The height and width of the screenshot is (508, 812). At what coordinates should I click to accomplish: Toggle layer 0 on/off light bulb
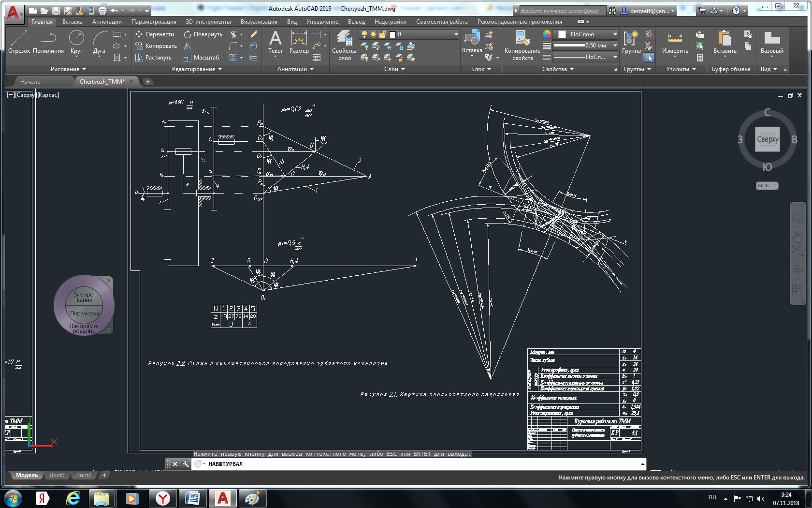[x=364, y=34]
